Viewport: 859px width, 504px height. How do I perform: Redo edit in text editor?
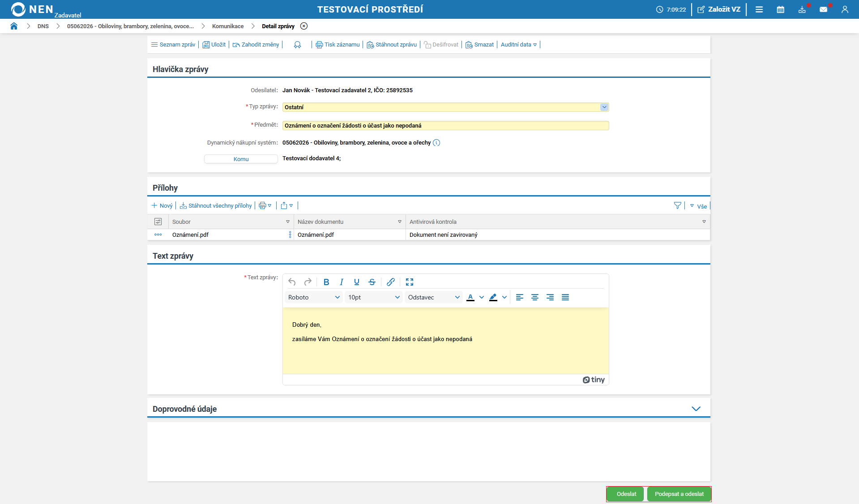click(x=308, y=282)
